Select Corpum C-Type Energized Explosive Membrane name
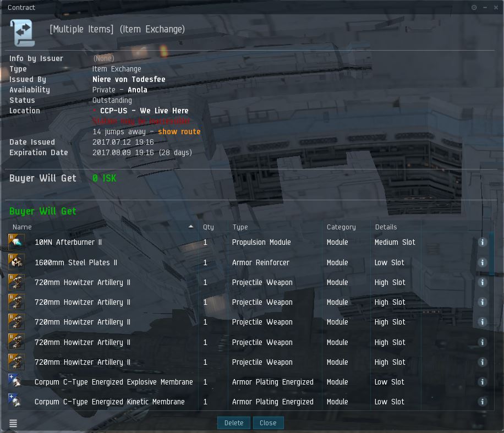This screenshot has height=433, width=504. [x=114, y=382]
